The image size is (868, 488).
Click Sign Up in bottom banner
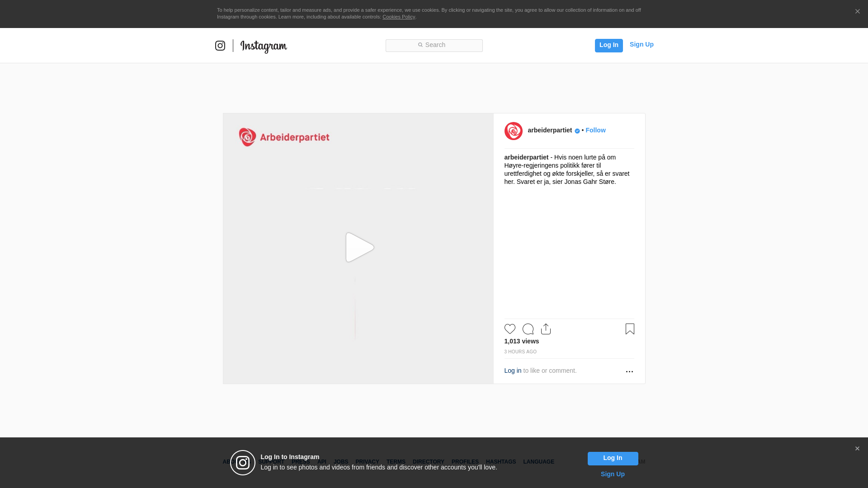tap(613, 474)
